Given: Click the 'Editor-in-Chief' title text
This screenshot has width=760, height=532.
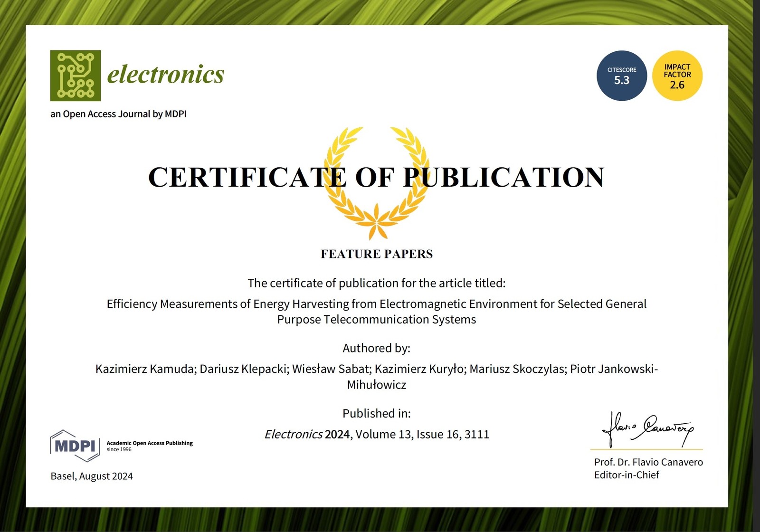Looking at the screenshot, I should pyautogui.click(x=627, y=475).
